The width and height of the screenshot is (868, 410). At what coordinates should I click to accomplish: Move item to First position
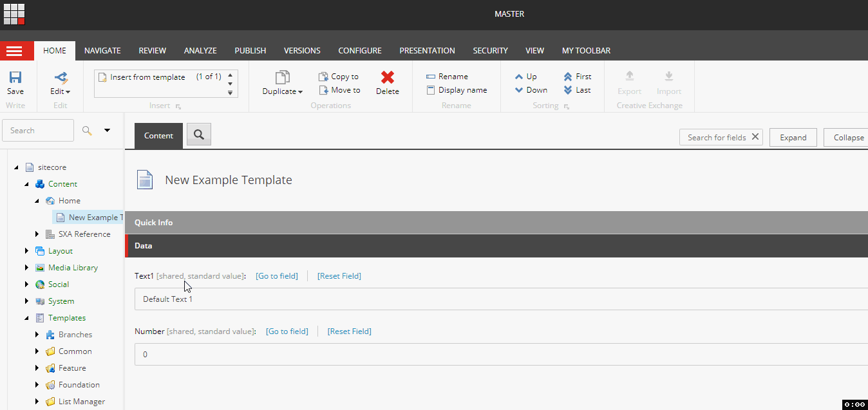[577, 77]
